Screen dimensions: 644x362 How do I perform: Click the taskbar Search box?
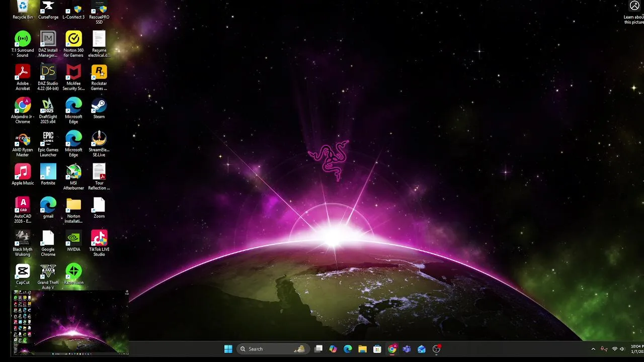(273, 349)
